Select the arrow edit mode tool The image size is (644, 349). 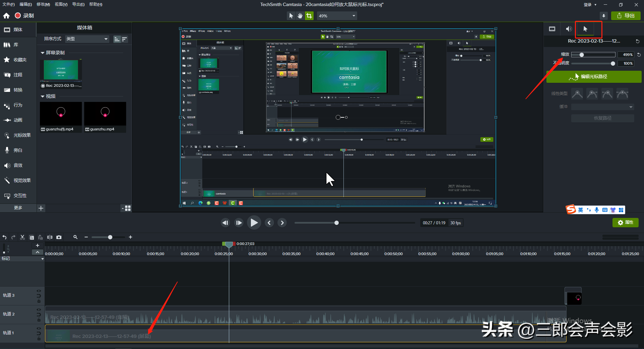291,16
